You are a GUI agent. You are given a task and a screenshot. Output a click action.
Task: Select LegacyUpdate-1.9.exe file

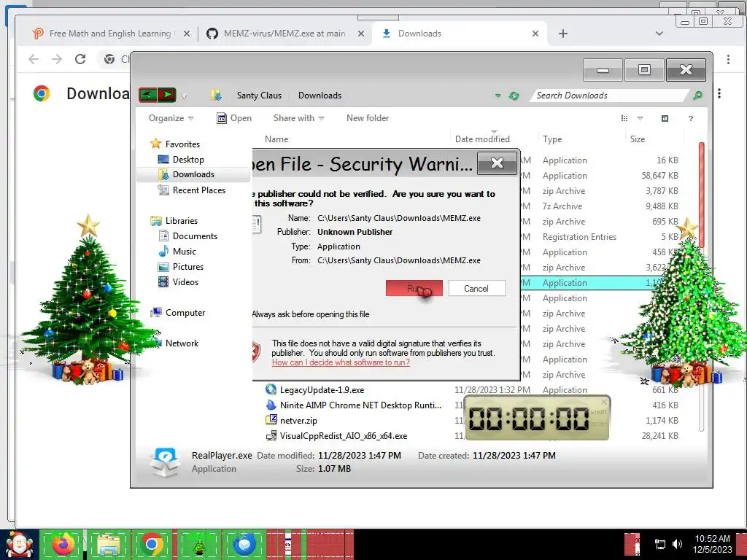315,389
